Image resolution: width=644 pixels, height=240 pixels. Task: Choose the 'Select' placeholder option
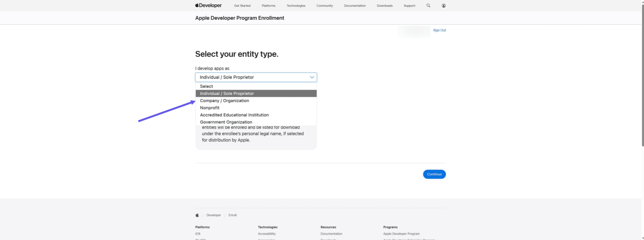(256, 86)
